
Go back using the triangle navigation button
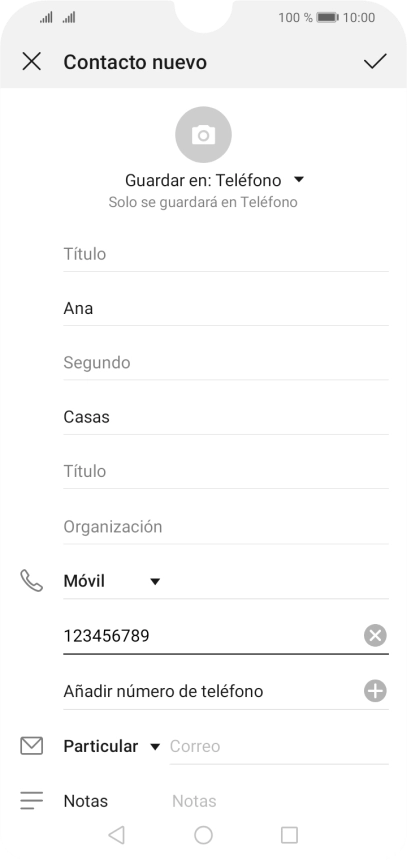point(116,835)
